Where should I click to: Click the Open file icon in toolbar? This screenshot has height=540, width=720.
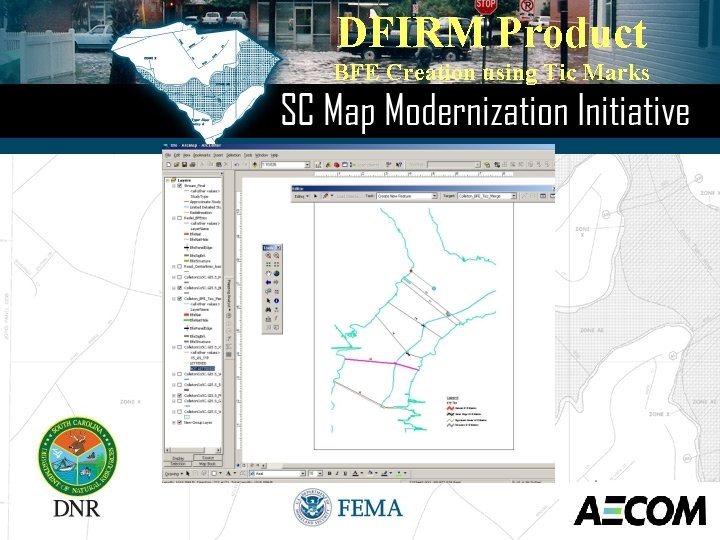click(176, 164)
